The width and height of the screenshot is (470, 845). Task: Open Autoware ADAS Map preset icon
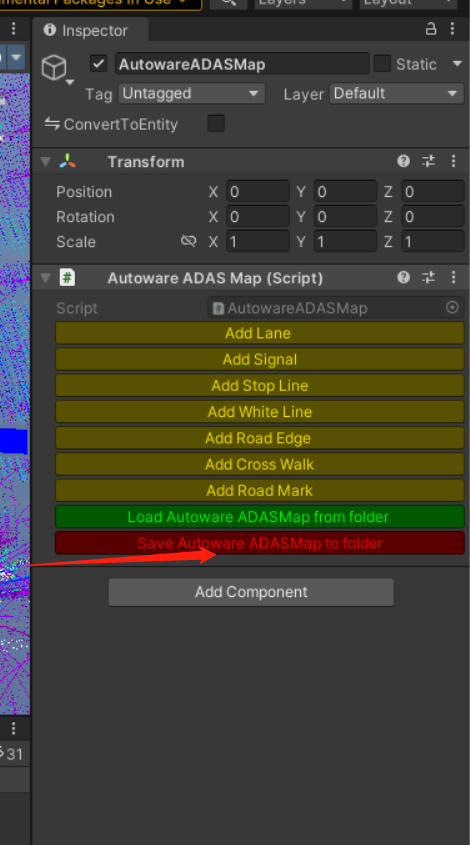[x=428, y=278]
